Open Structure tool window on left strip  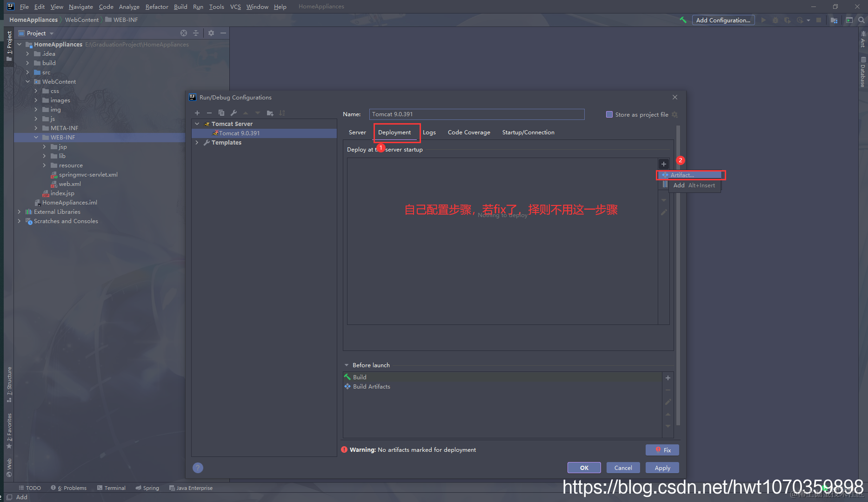pyautogui.click(x=9, y=384)
